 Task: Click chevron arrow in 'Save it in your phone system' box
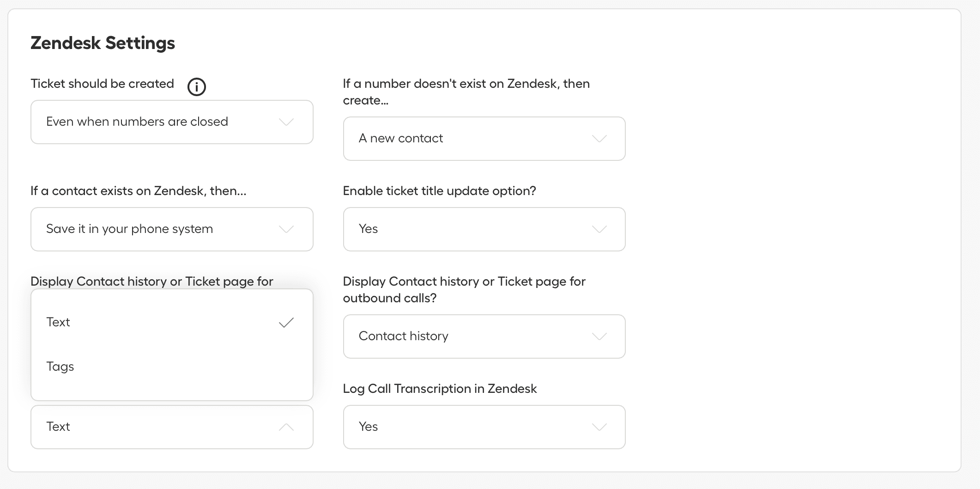[286, 229]
